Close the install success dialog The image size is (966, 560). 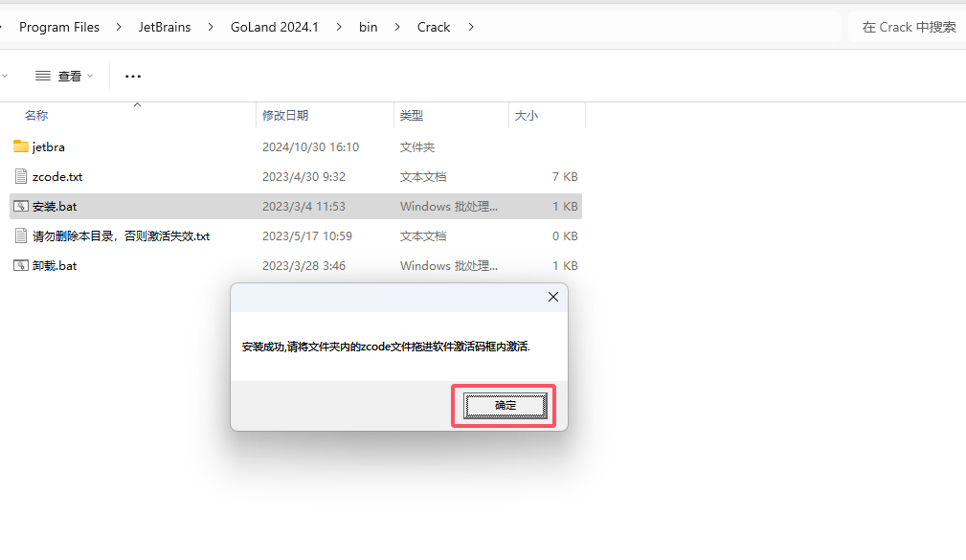coord(553,297)
